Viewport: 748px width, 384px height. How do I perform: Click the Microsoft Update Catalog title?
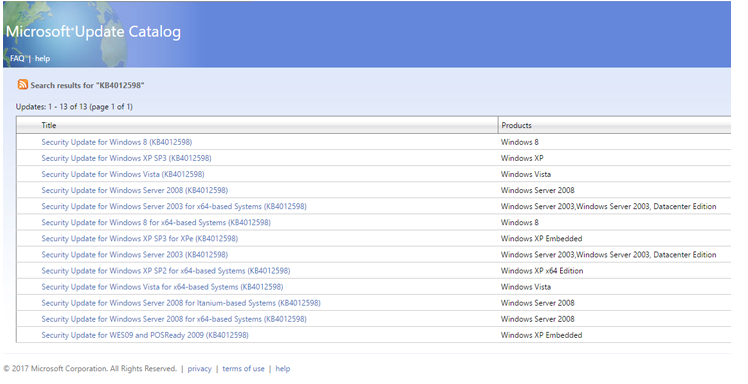tap(94, 32)
